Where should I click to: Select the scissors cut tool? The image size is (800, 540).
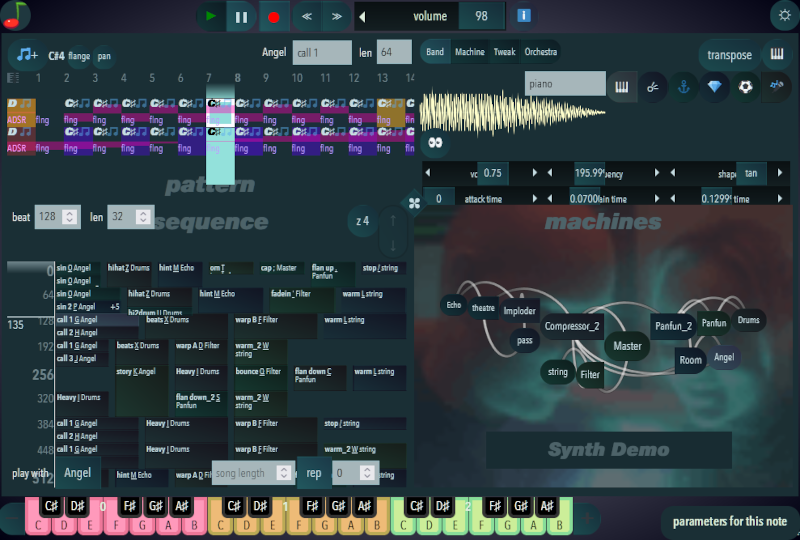pos(653,87)
